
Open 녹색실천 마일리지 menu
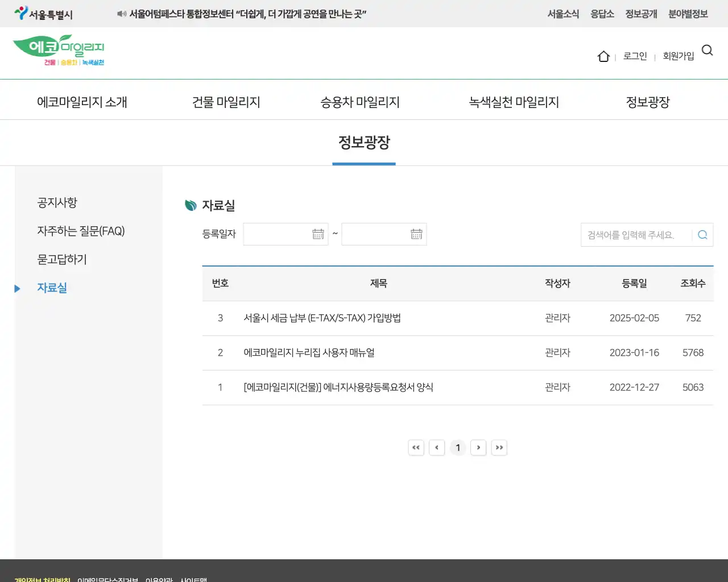(x=514, y=102)
